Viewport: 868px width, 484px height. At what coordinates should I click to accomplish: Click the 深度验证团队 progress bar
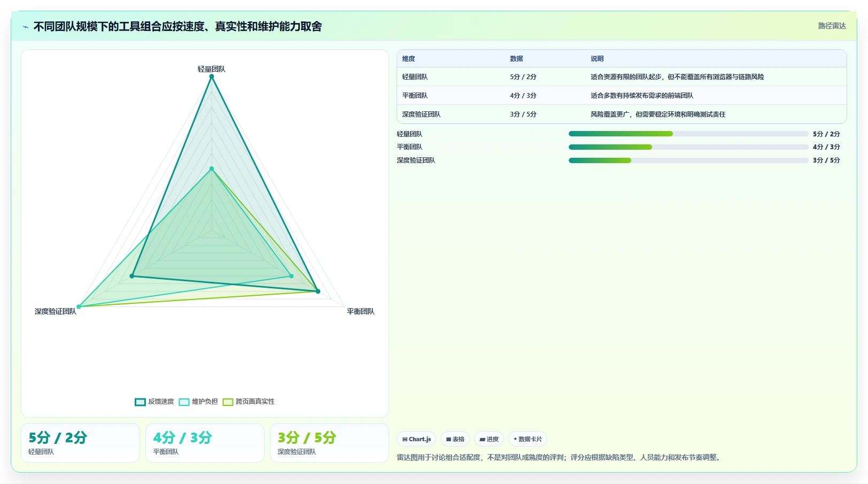pyautogui.click(x=688, y=160)
